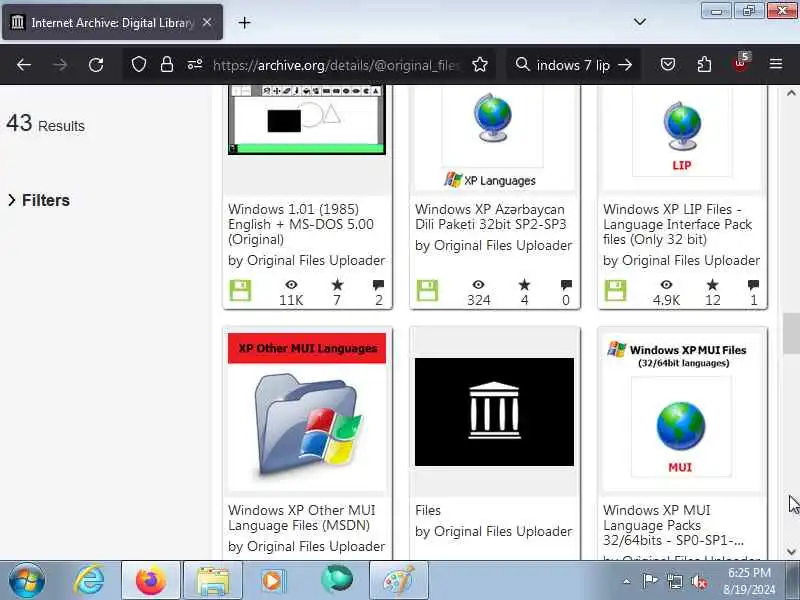Close the Internet Archive tab
Image resolution: width=800 pixels, height=600 pixels.
pos(207,22)
